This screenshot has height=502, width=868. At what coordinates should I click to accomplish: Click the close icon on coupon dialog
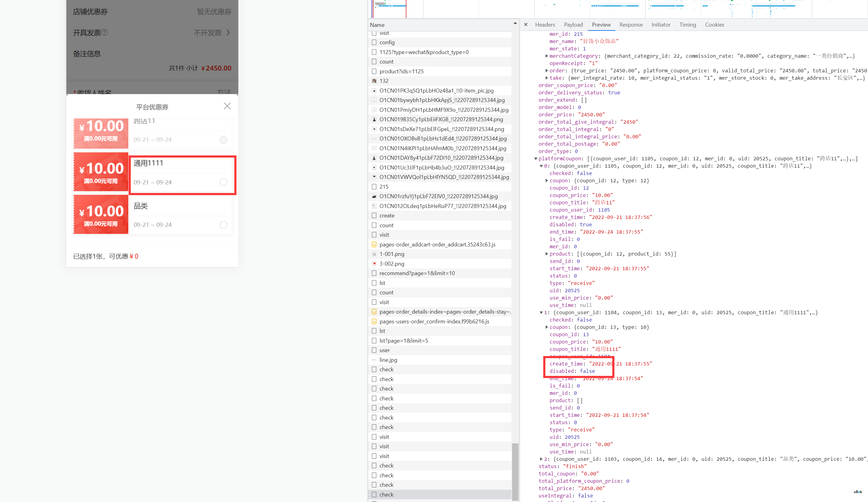pyautogui.click(x=227, y=106)
